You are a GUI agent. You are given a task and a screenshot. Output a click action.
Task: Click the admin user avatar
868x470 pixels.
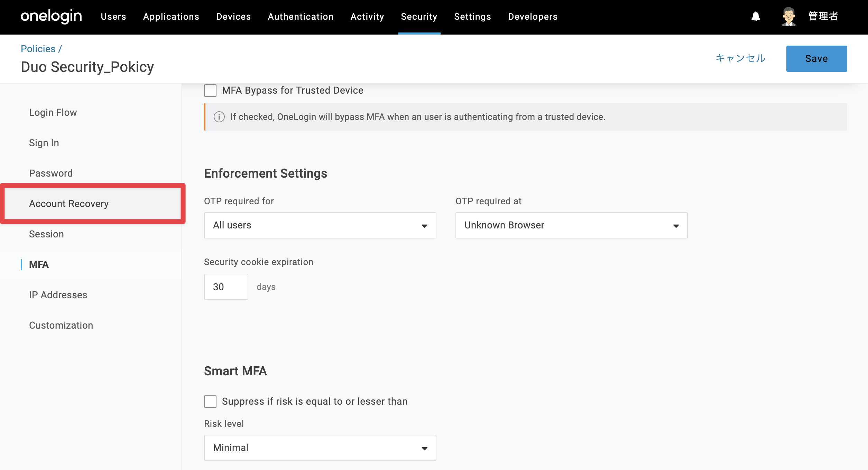(x=789, y=16)
